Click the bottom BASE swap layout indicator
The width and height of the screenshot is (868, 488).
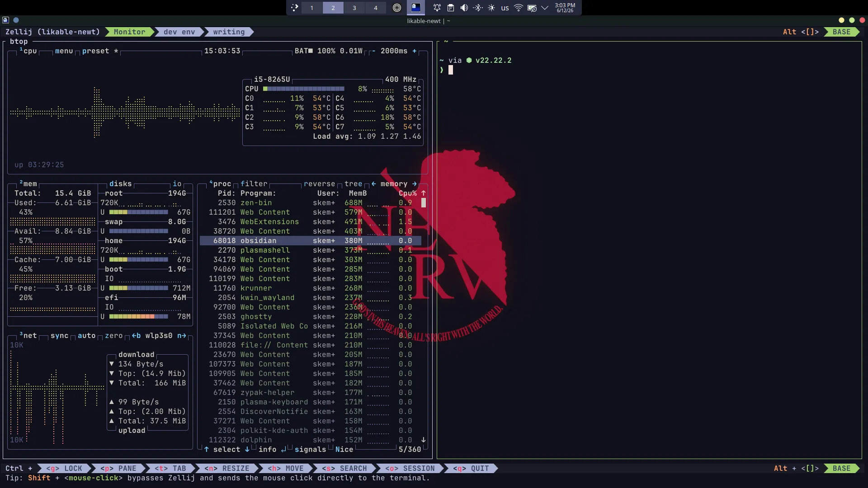click(x=841, y=469)
